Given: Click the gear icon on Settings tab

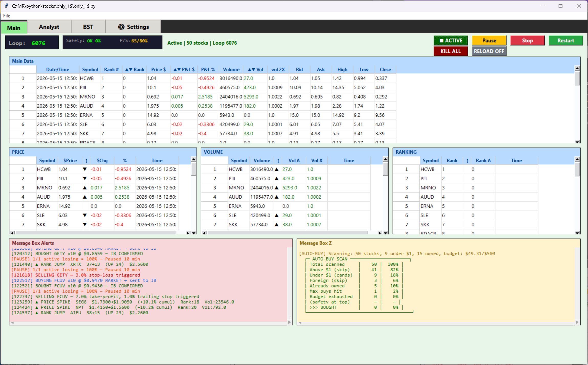Looking at the screenshot, I should [121, 27].
